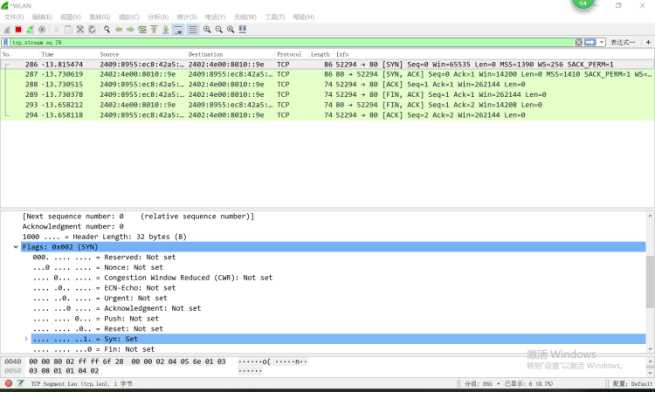Open the first (File) menu
Image resolution: width=655 pixels, height=393 pixels.
pos(14,17)
